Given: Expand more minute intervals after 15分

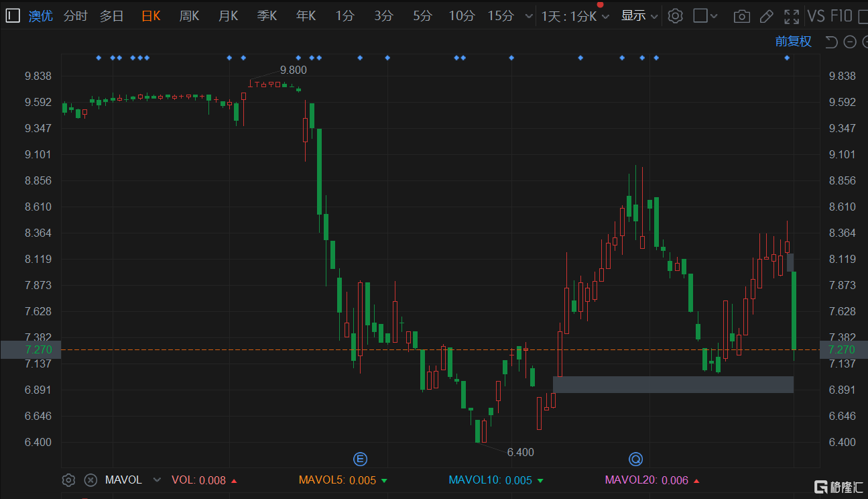Looking at the screenshot, I should pos(529,16).
